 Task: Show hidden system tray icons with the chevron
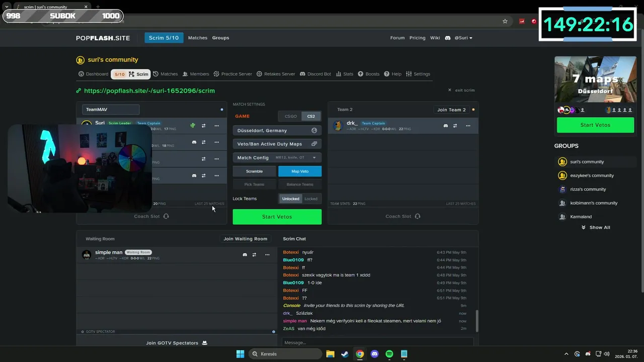[x=566, y=354]
